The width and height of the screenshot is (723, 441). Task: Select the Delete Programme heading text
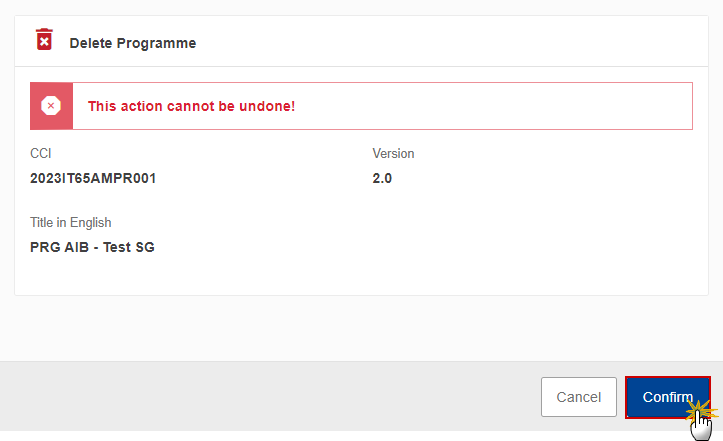click(x=133, y=43)
